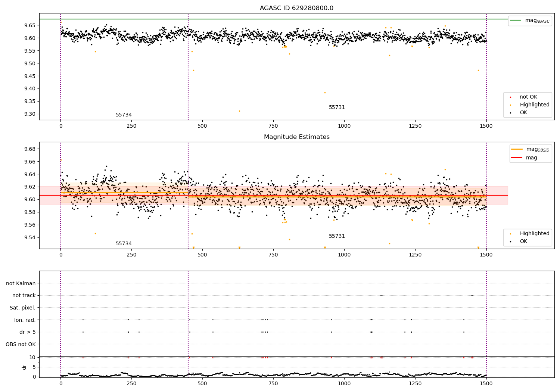Click the '10' tick on the dr axis

[x=32, y=357]
